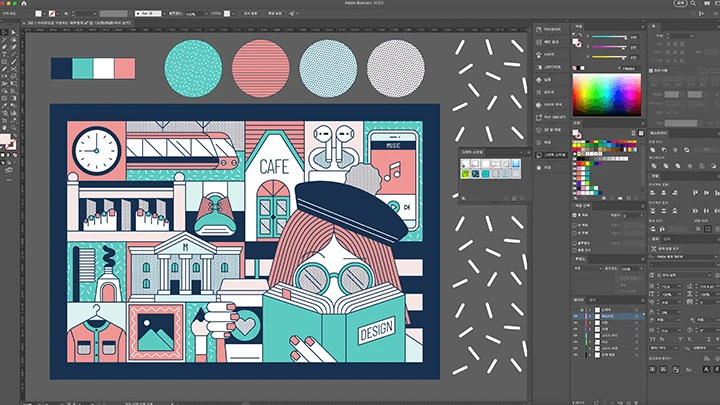This screenshot has height=405, width=720.
Task: Switch Swatches panel to list view icon
Action: [x=633, y=133]
